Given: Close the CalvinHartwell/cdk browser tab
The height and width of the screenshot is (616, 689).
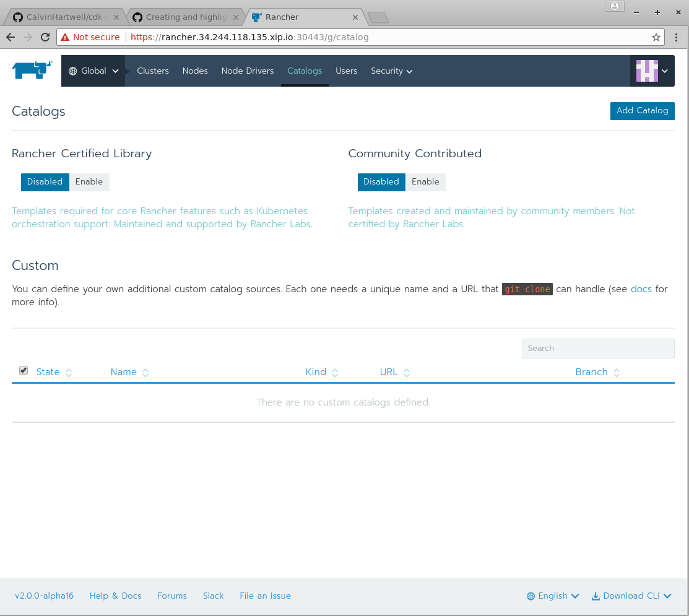Looking at the screenshot, I should click(x=116, y=17).
